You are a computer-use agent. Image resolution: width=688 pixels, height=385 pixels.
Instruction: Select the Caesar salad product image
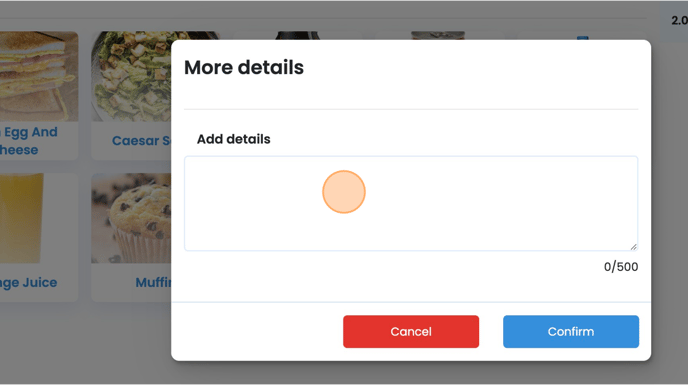(x=131, y=76)
